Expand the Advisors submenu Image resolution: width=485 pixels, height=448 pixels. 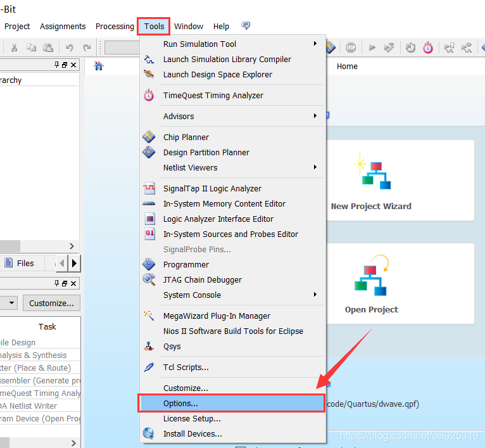(232, 116)
